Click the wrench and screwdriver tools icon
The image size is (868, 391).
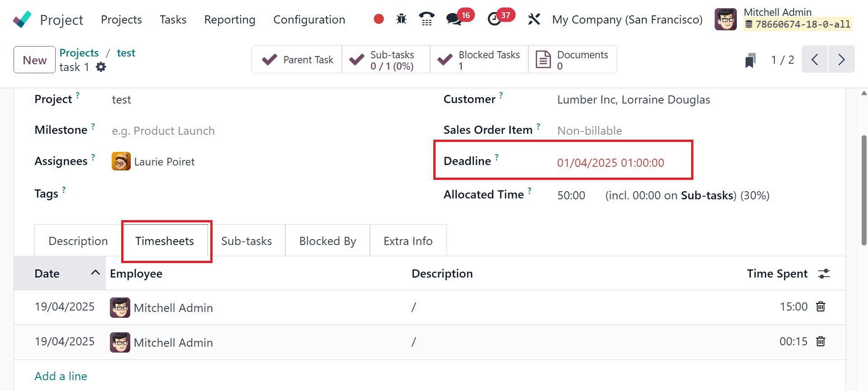tap(534, 19)
